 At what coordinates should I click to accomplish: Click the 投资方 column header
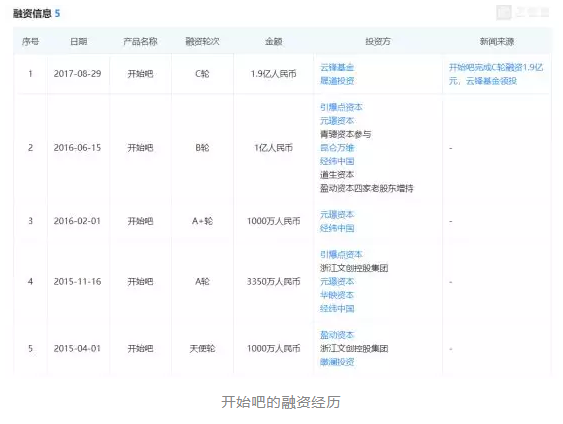coord(378,42)
